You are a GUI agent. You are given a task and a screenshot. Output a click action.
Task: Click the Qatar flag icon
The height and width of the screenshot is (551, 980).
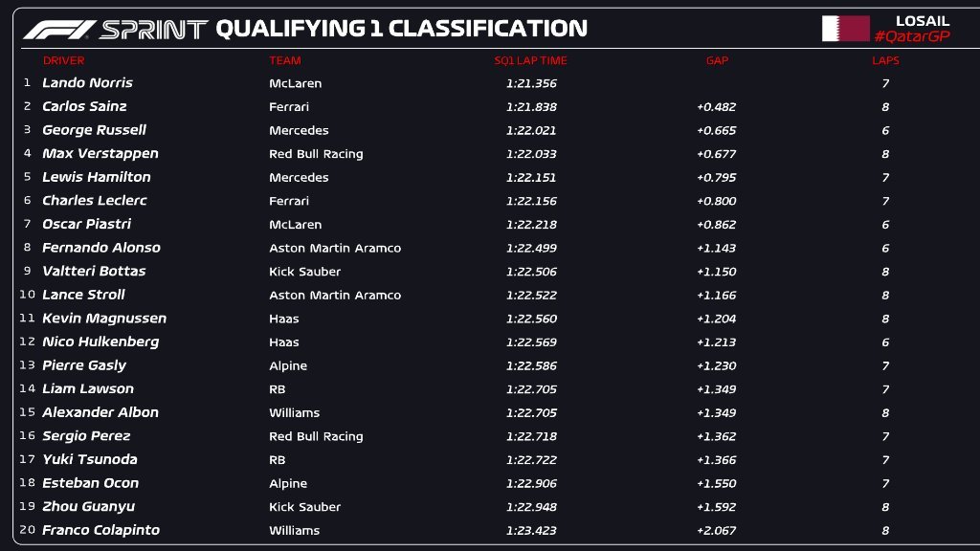coord(845,29)
